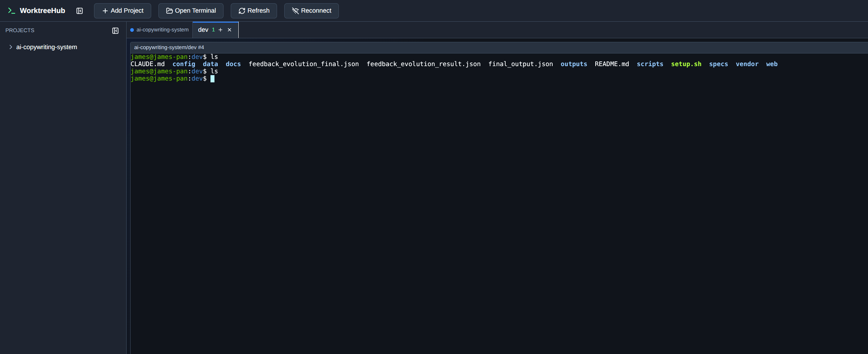
Task: Collapse the Projects panel using its header icon
Action: 115,31
